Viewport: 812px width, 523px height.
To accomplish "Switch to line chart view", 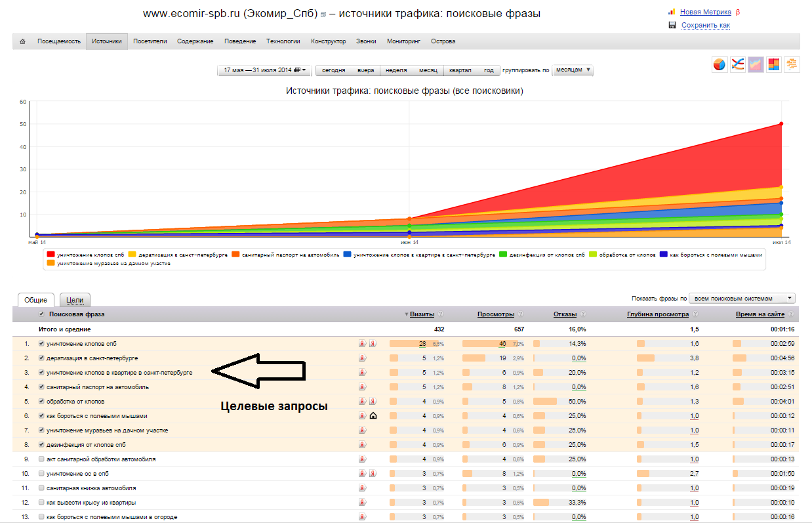I will pos(738,64).
